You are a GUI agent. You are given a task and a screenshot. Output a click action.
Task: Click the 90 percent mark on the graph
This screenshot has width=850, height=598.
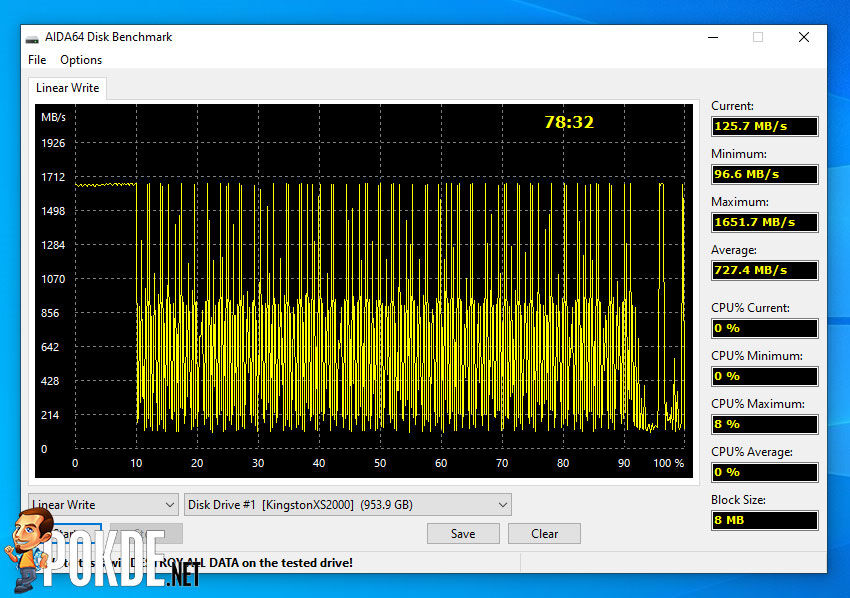click(x=624, y=463)
